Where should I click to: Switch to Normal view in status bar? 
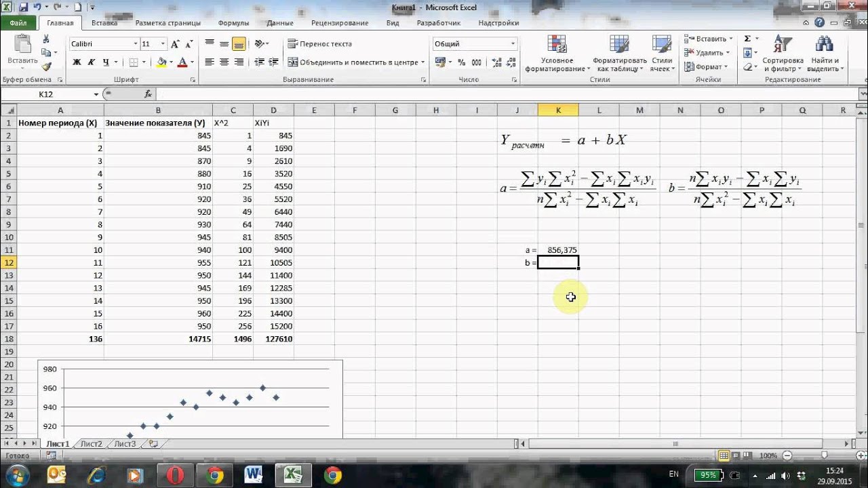(724, 455)
